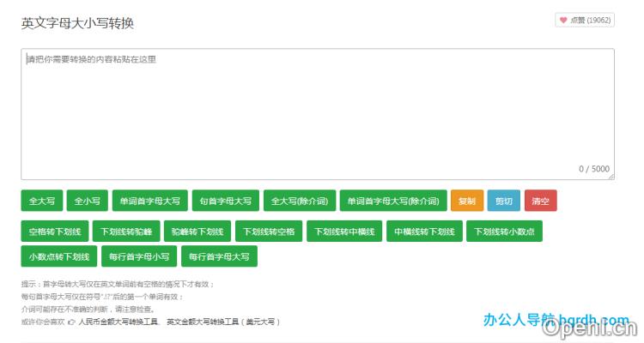Click 下划线转驼峰 button
Screen dimensions: 644x343
coord(125,232)
